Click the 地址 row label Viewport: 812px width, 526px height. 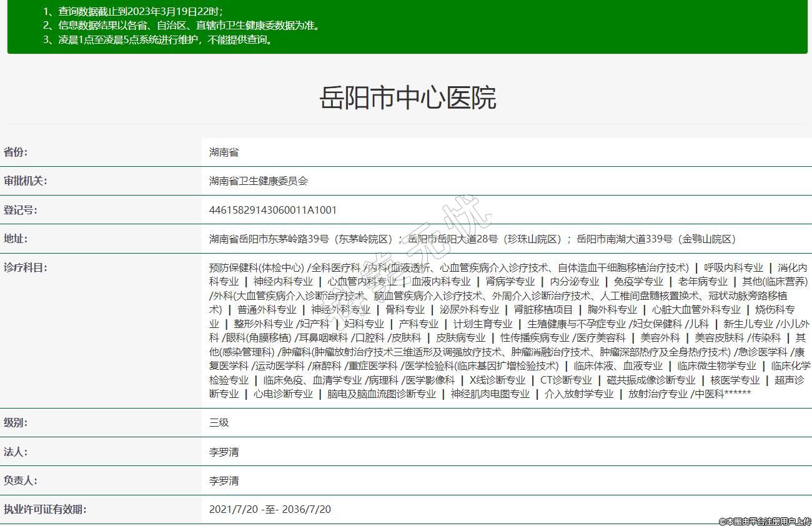click(x=16, y=239)
